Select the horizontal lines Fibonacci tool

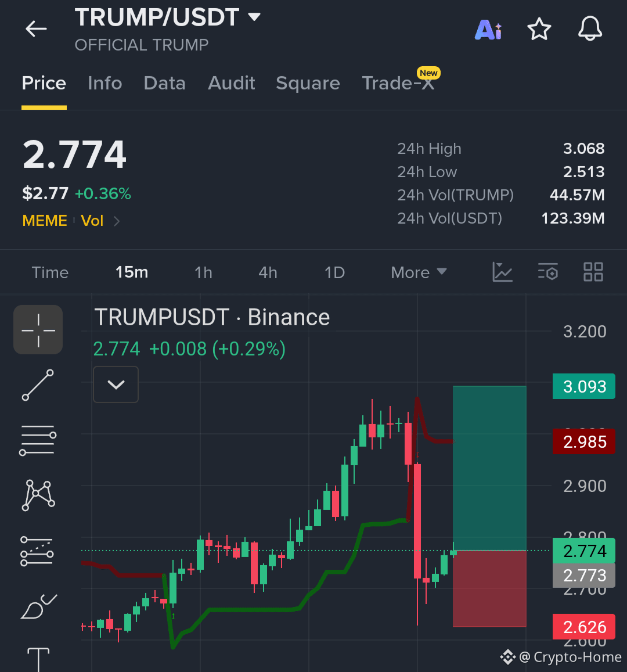point(38,440)
